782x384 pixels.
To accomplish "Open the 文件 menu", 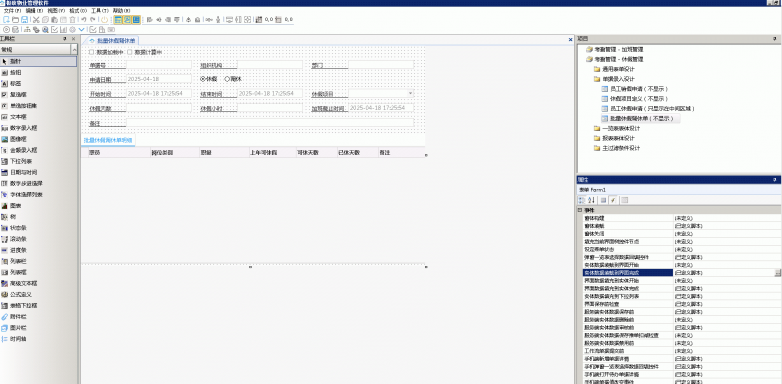I will click(x=12, y=10).
